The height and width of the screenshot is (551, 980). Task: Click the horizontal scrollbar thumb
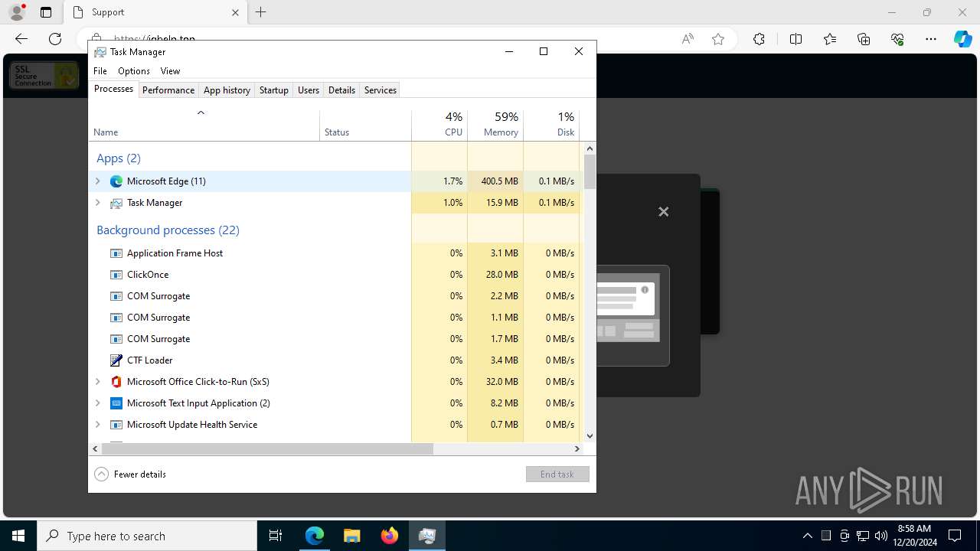267,449
